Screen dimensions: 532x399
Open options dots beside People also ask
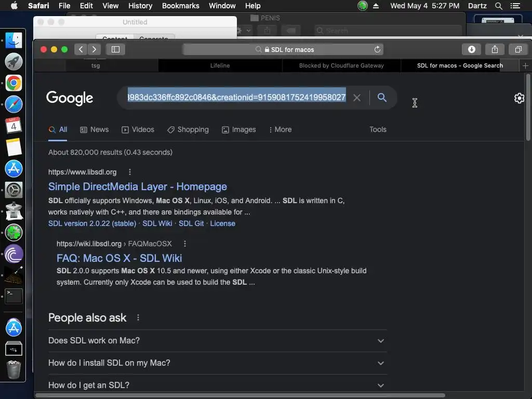coord(138,317)
